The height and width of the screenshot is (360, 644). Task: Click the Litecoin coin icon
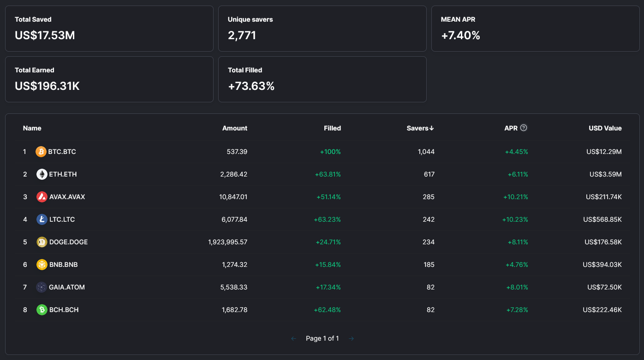42,219
